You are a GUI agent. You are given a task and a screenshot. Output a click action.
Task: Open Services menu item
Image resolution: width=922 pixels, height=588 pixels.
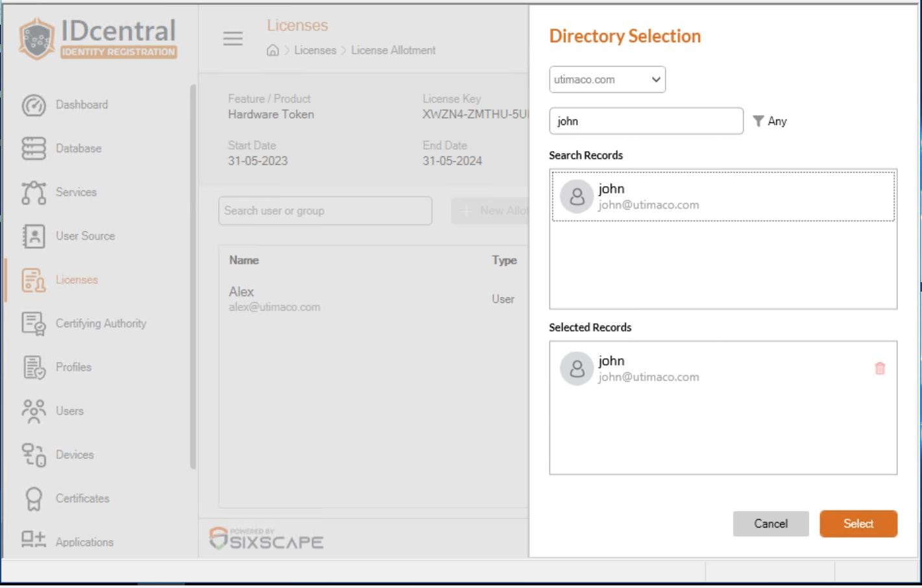tap(76, 193)
